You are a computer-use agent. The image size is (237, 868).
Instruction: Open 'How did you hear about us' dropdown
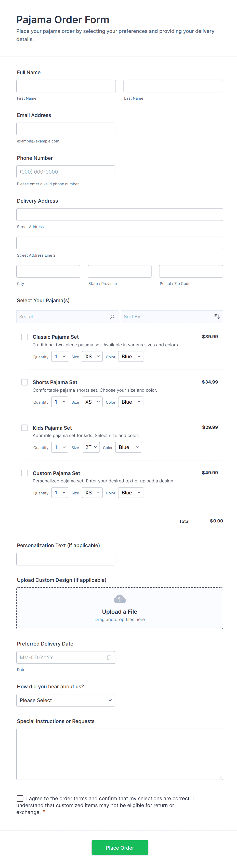[66, 700]
